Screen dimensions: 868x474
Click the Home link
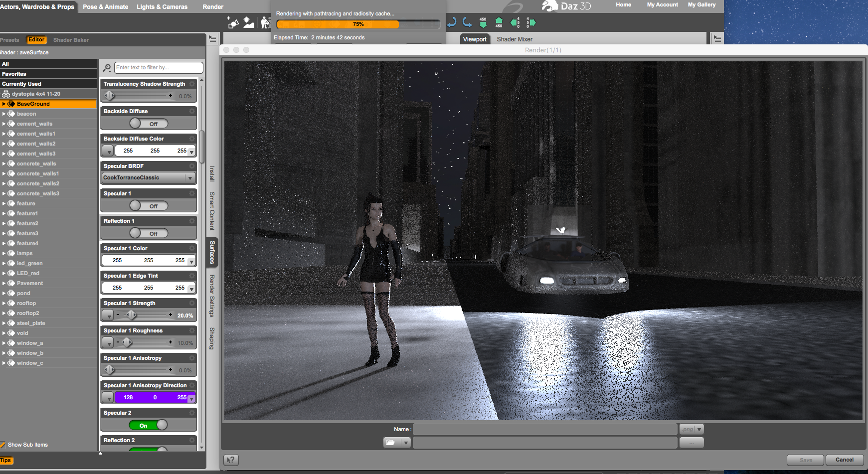click(623, 4)
